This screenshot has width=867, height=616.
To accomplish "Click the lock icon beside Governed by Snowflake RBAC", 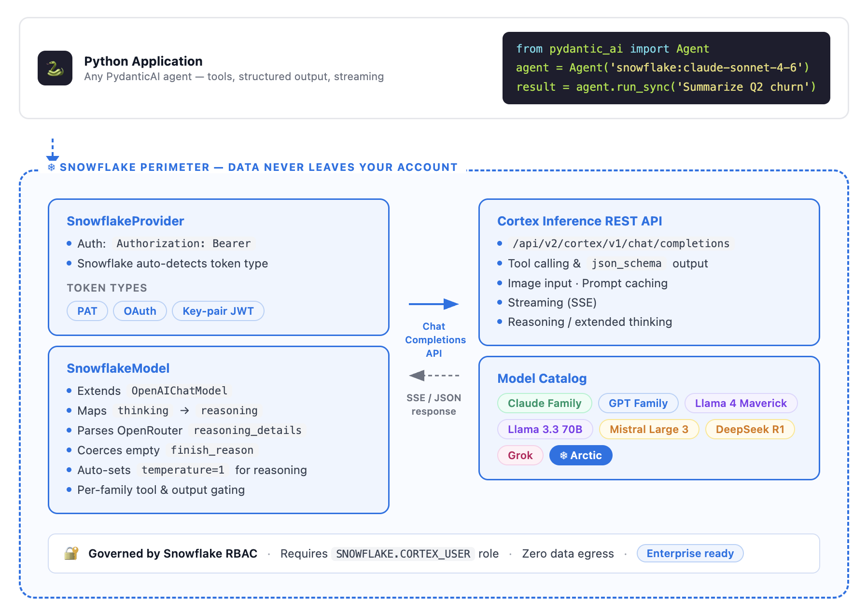I will (x=71, y=553).
